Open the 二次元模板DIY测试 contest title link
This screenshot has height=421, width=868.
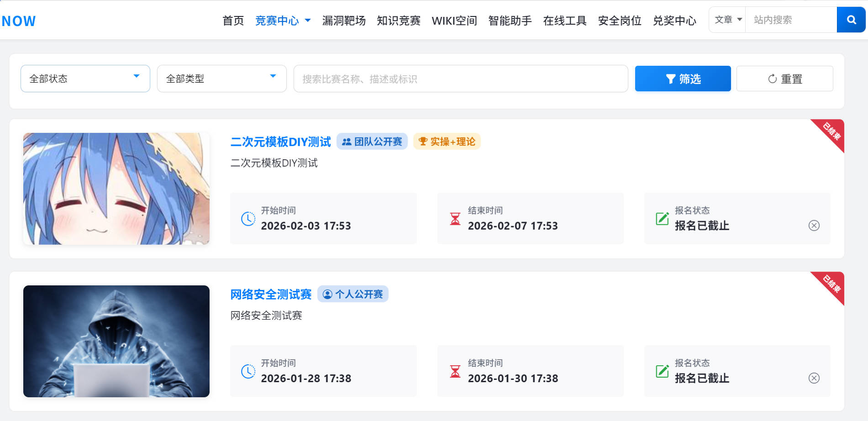pyautogui.click(x=280, y=142)
